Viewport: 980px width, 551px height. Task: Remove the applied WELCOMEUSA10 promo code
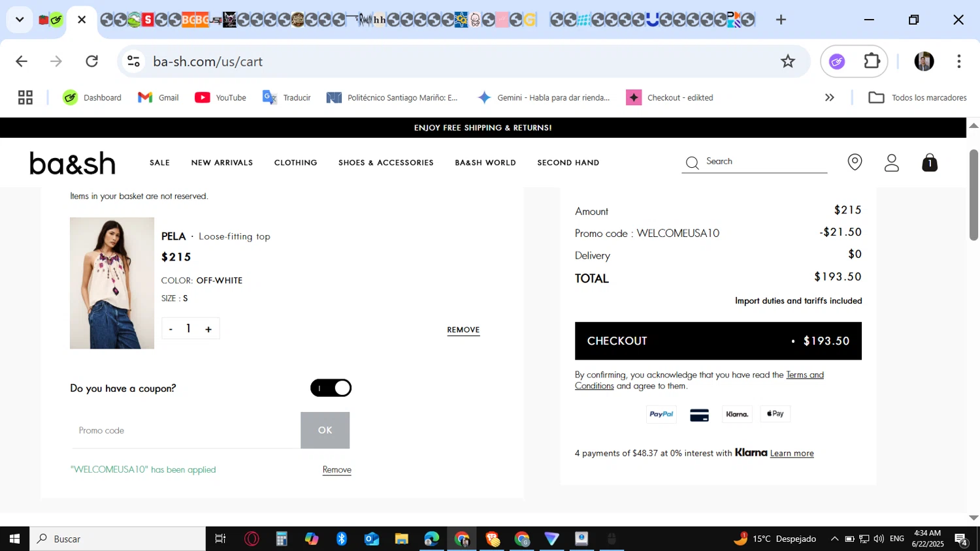pos(337,470)
